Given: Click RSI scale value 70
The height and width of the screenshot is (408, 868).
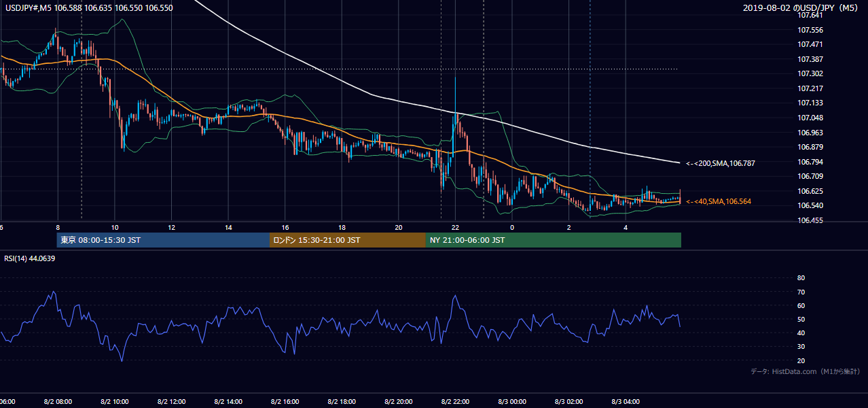Looking at the screenshot, I should 801,292.
